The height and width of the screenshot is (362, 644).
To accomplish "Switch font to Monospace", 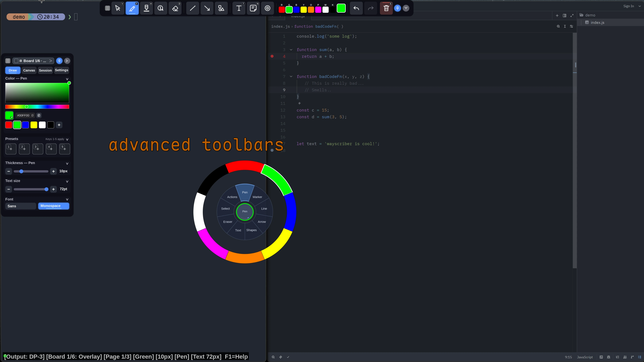I will tap(53, 206).
